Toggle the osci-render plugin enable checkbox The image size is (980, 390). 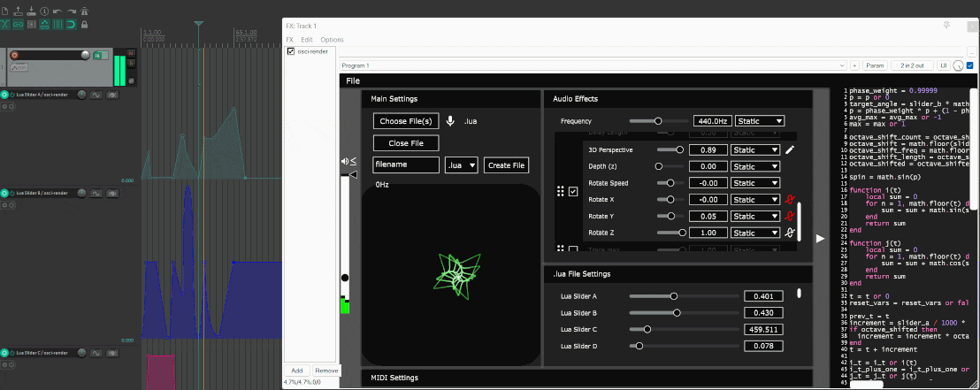[x=290, y=51]
